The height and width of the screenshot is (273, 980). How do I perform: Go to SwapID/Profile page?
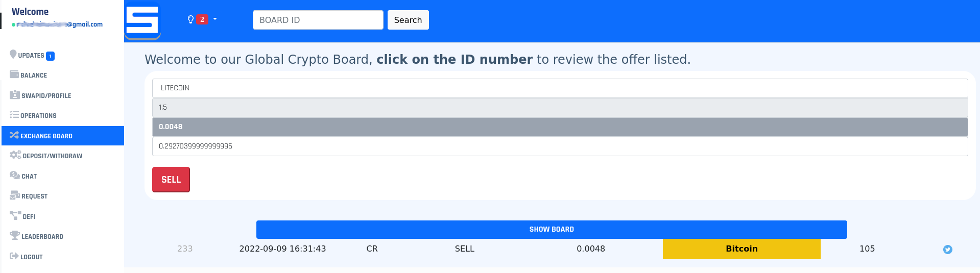click(40, 95)
